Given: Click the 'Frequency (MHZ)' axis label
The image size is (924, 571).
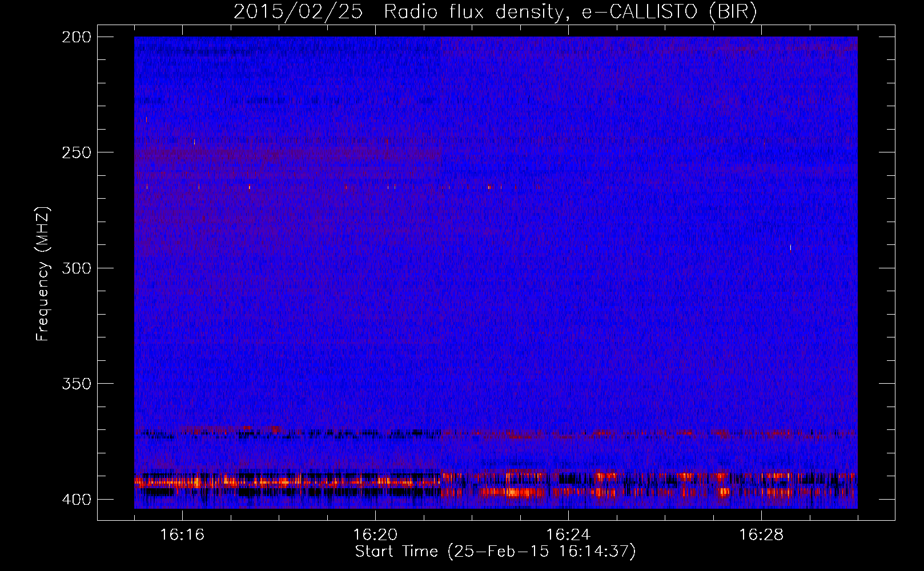Looking at the screenshot, I should 43,274.
